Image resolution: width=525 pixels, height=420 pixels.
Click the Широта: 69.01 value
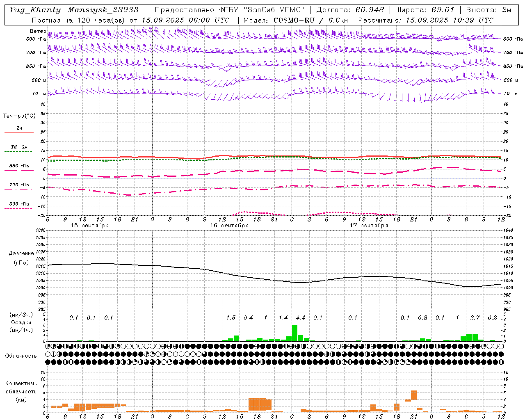pyautogui.click(x=425, y=9)
